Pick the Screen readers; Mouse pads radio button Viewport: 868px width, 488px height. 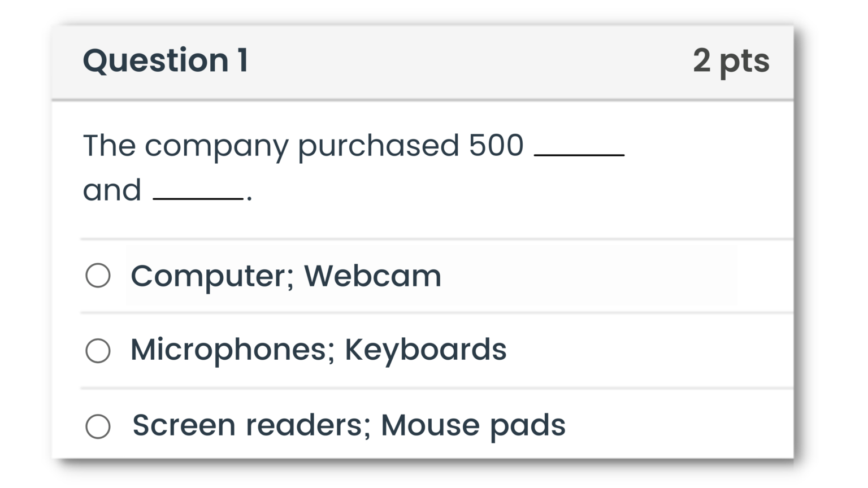pyautogui.click(x=98, y=426)
